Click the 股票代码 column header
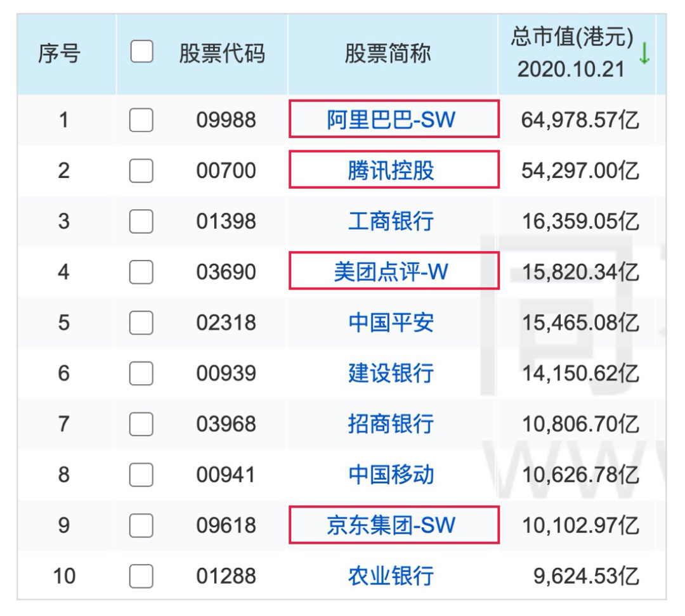 221,54
